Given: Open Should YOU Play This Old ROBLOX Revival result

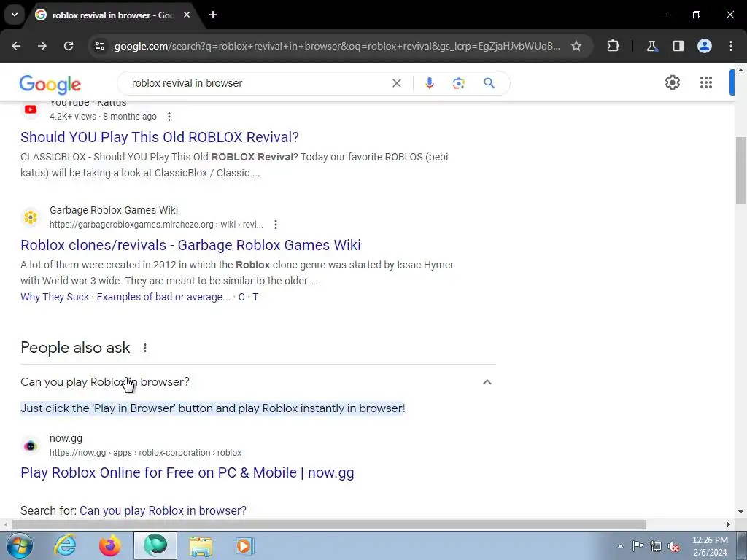Looking at the screenshot, I should pos(160,137).
